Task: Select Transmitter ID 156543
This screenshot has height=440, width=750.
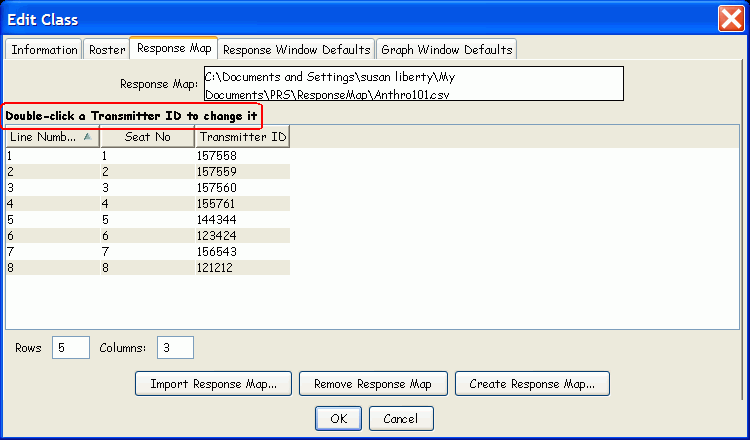Action: pyautogui.click(x=243, y=252)
